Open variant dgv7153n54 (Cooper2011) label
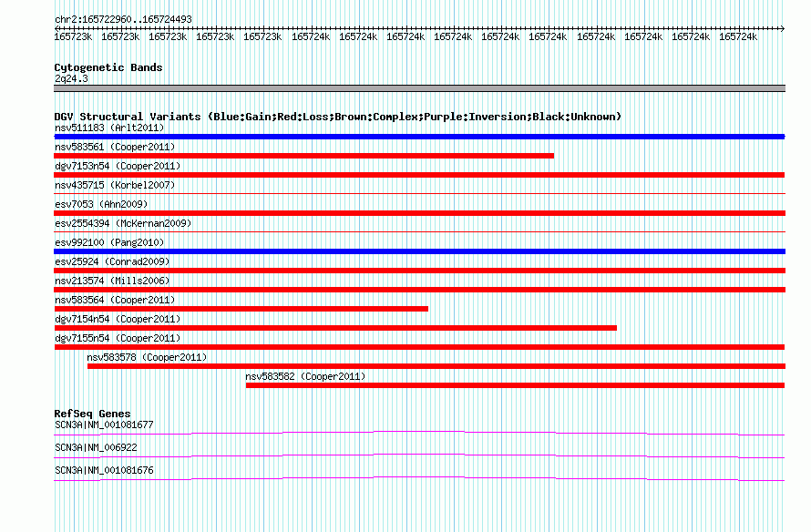This screenshot has width=811, height=532. (x=118, y=166)
